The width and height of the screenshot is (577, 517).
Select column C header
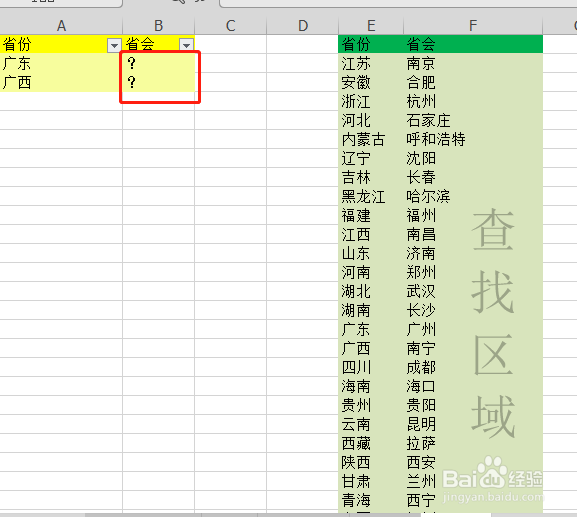(230, 26)
